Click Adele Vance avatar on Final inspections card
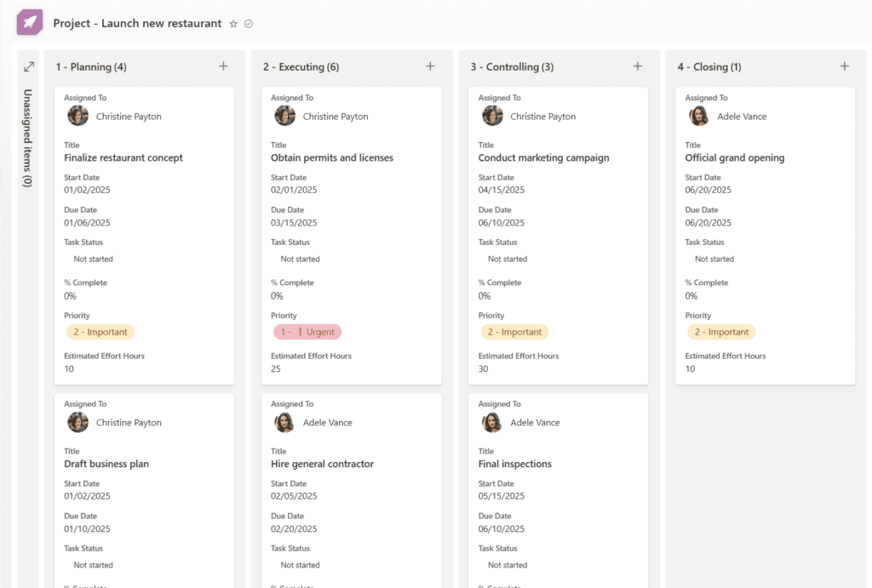 [492, 422]
